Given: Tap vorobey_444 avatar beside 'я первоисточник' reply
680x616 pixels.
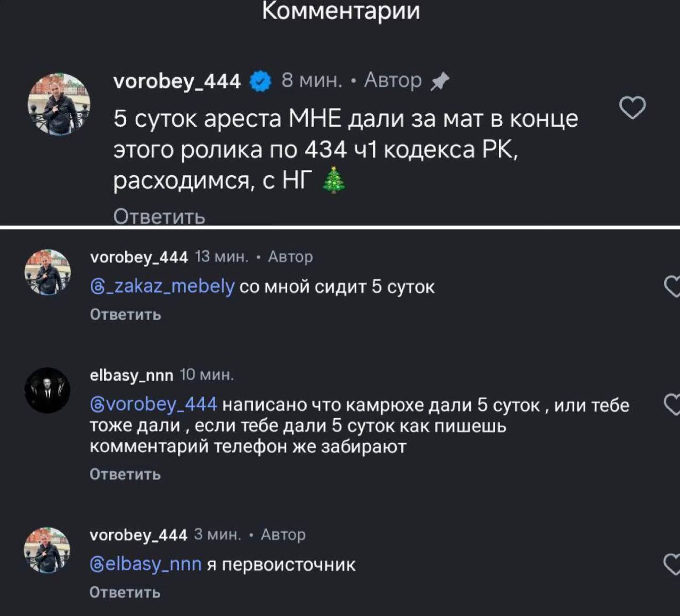Looking at the screenshot, I should [x=47, y=550].
